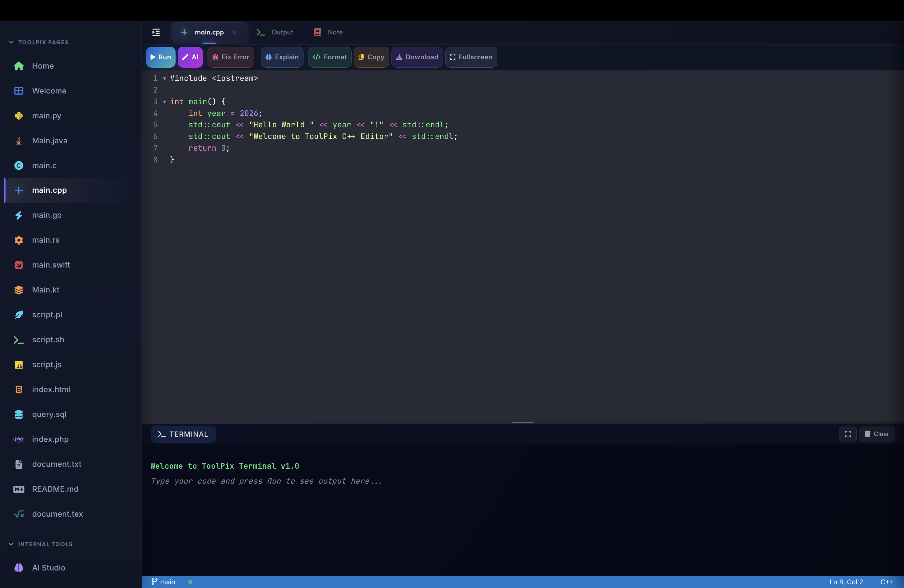This screenshot has height=588, width=904.
Task: Click the file icon beside document.txt
Action: pyautogui.click(x=19, y=464)
